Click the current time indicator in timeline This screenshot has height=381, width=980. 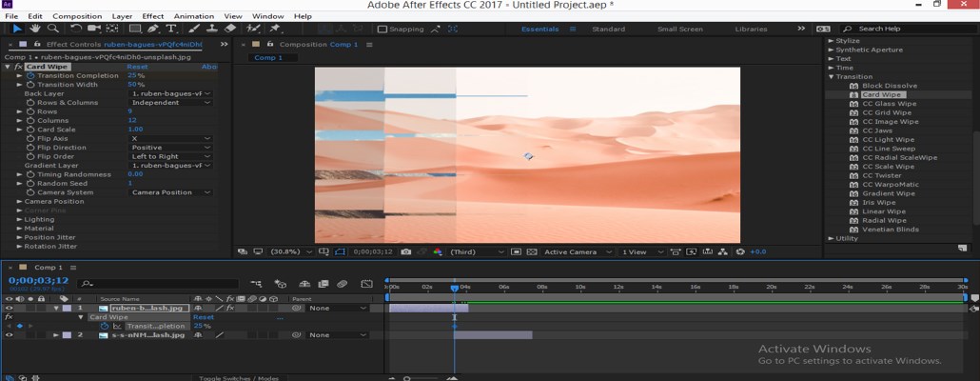(x=455, y=287)
